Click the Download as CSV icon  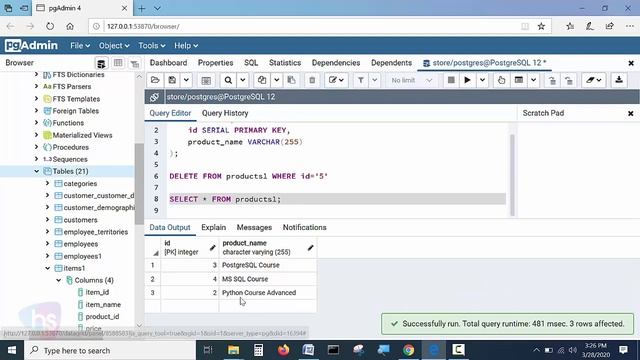click(x=619, y=80)
